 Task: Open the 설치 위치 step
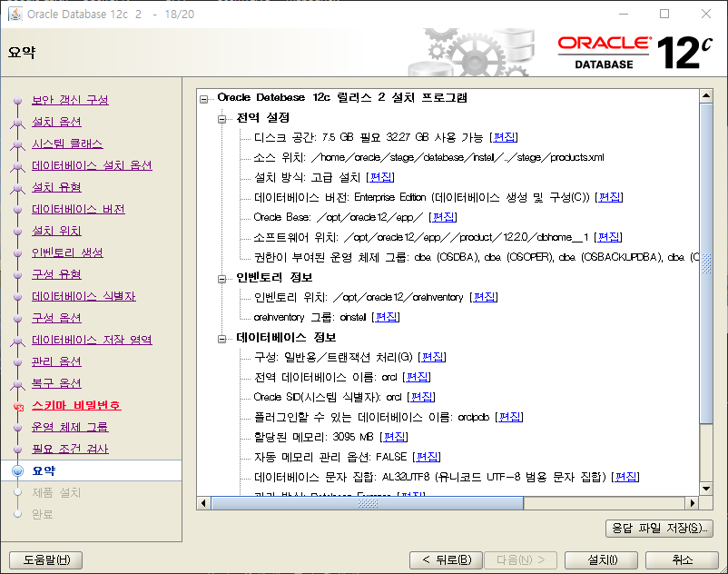[x=56, y=231]
